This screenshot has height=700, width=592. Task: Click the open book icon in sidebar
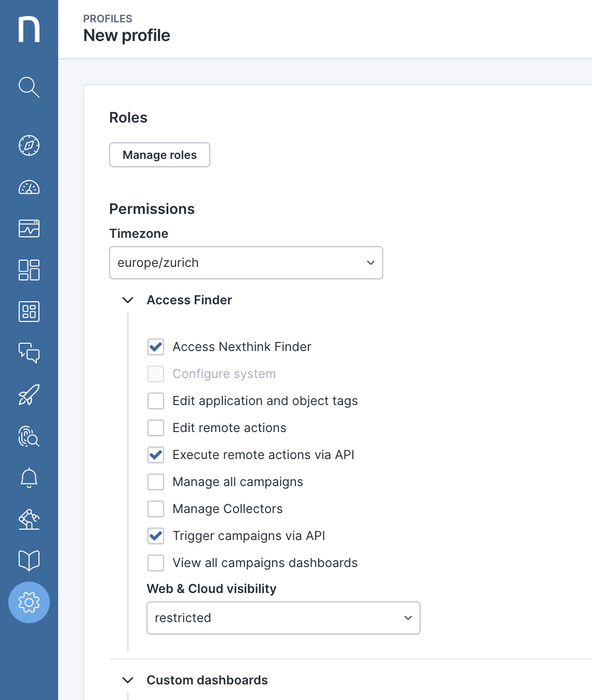pos(29,560)
